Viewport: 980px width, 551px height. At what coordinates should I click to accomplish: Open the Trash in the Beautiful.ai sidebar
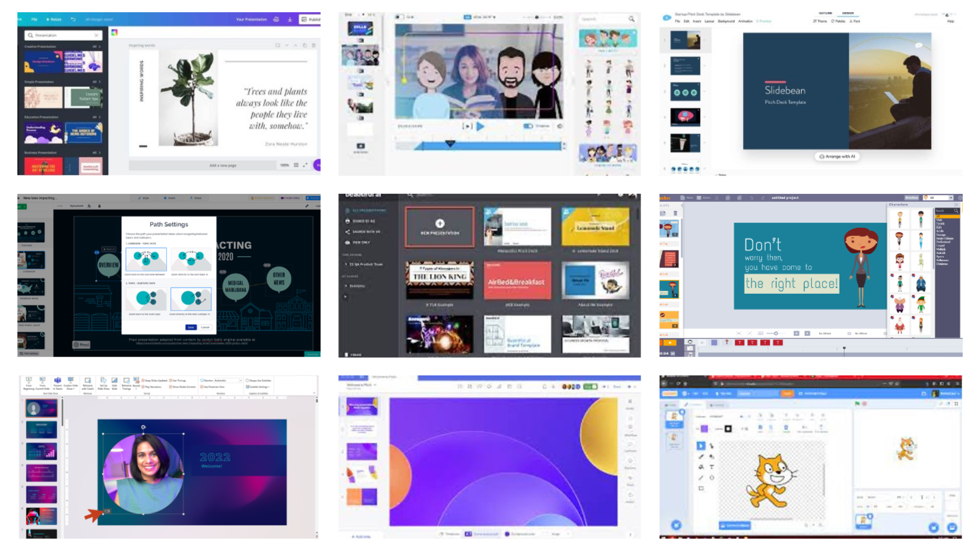tap(354, 354)
